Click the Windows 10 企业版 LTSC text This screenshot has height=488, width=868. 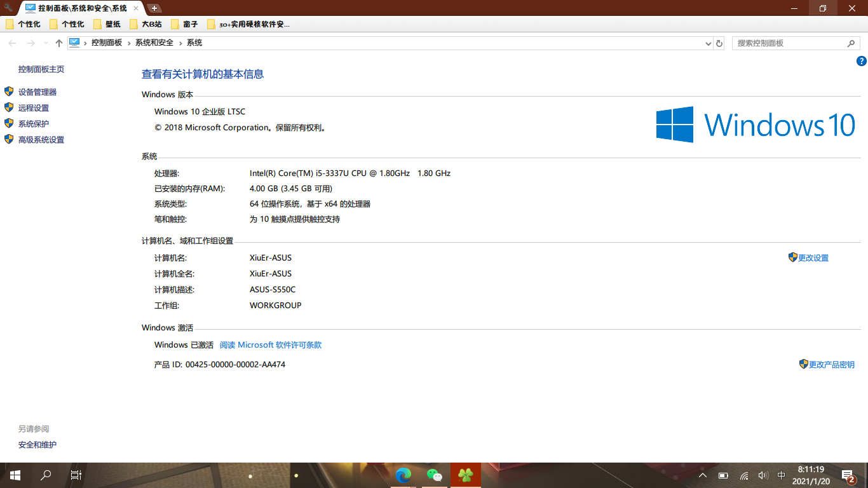[x=200, y=112]
